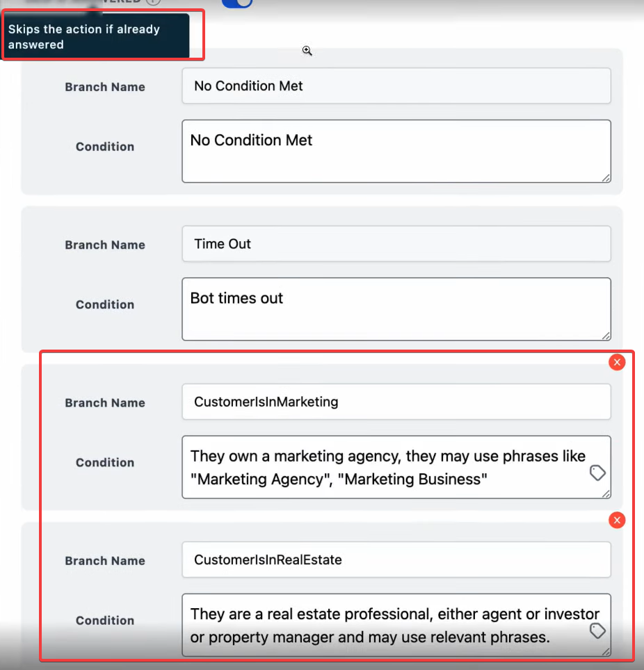Click tag icon in marketing agency condition

coord(597,473)
